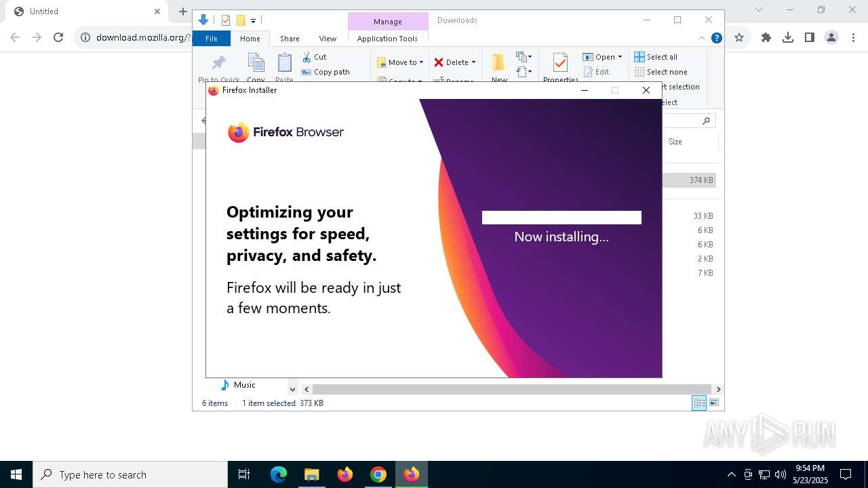Click the Firefox Installer title bar icon
Viewport: 868px width, 488px height.
214,90
